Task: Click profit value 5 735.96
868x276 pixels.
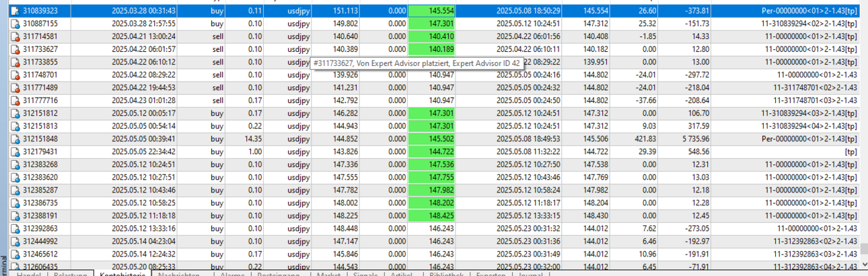Action: [x=694, y=139]
